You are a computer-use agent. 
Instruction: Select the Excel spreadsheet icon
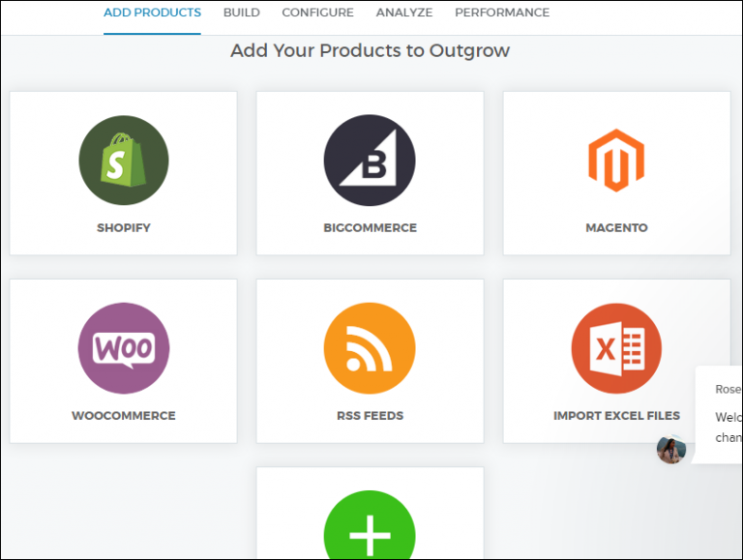click(616, 348)
